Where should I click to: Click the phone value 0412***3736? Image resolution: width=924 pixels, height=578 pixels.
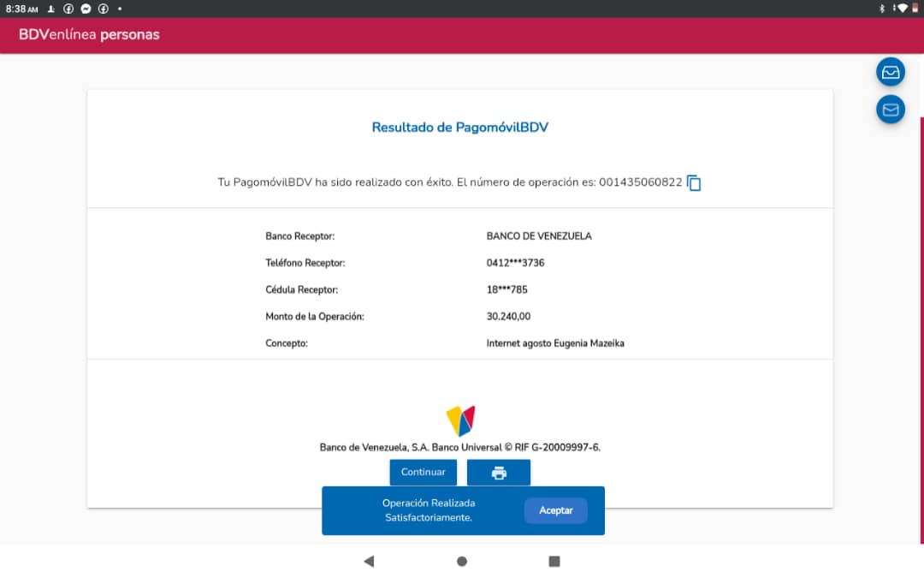pos(516,263)
